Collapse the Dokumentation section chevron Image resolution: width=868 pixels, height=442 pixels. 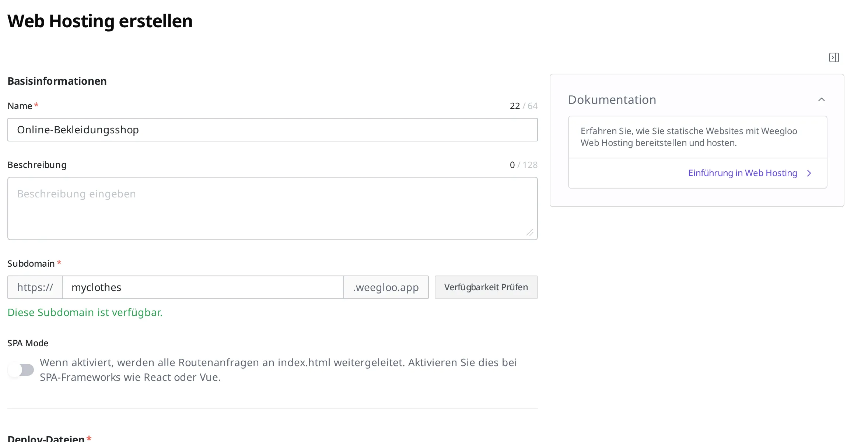tap(821, 99)
